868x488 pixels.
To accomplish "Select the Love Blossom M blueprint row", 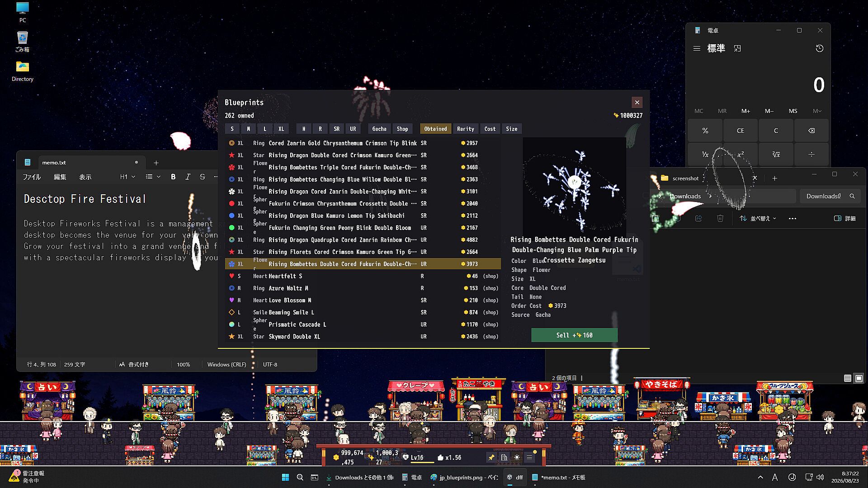I will (363, 300).
